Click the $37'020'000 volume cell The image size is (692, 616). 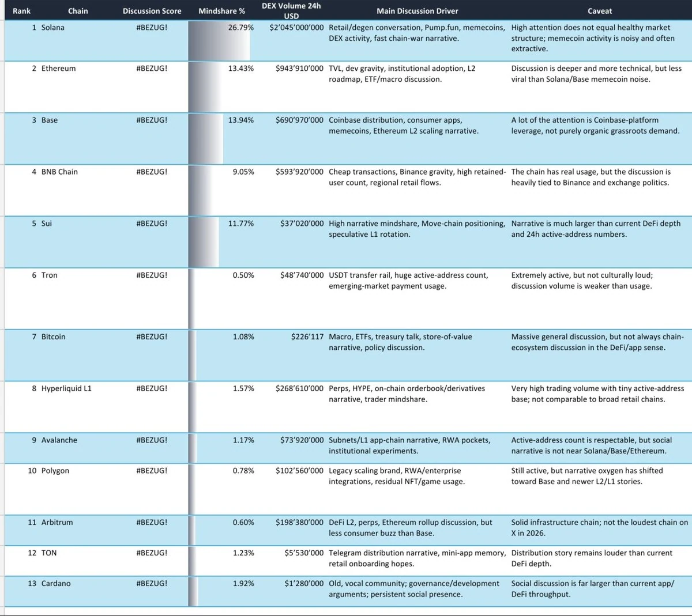coord(302,224)
